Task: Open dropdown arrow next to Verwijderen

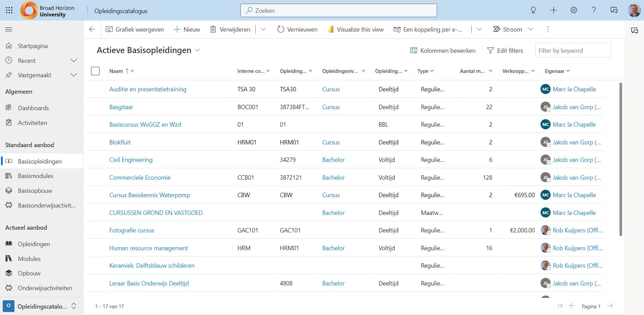Action: [263, 30]
